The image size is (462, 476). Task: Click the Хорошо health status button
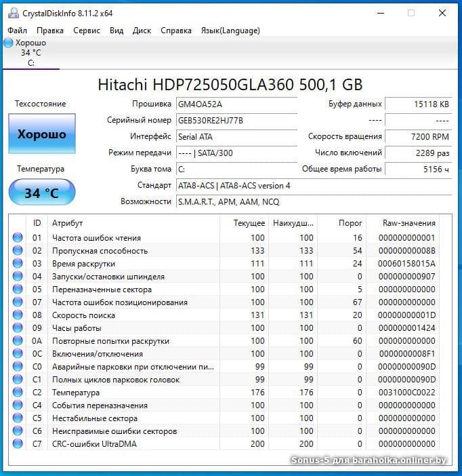[42, 134]
